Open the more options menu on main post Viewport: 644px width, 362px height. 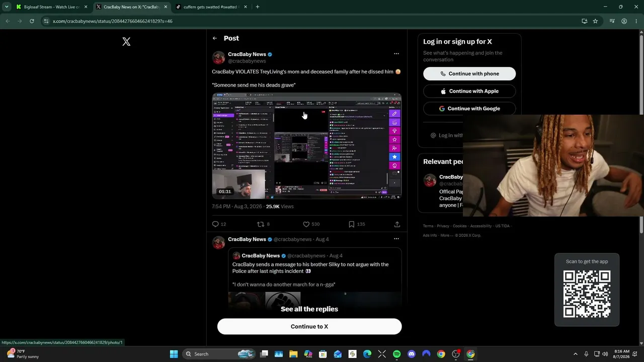click(396, 54)
